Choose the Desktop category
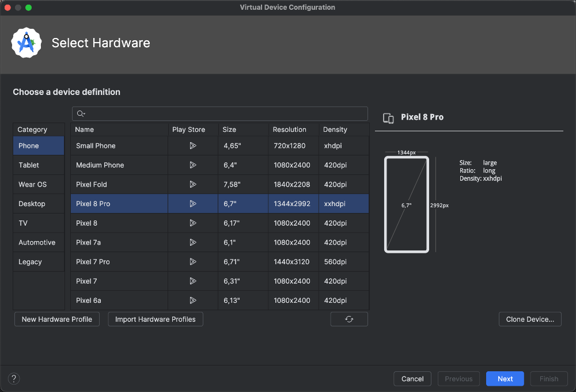This screenshot has height=392, width=576. pyautogui.click(x=39, y=204)
